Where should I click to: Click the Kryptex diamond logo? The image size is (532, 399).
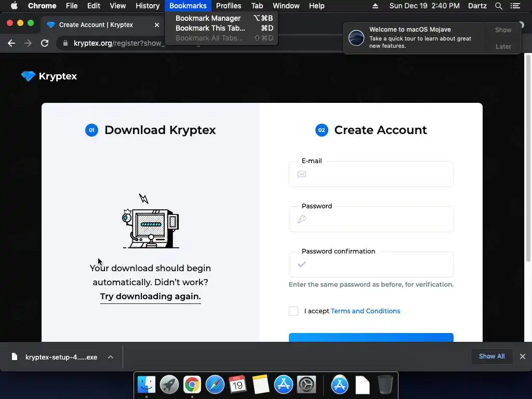click(x=28, y=76)
